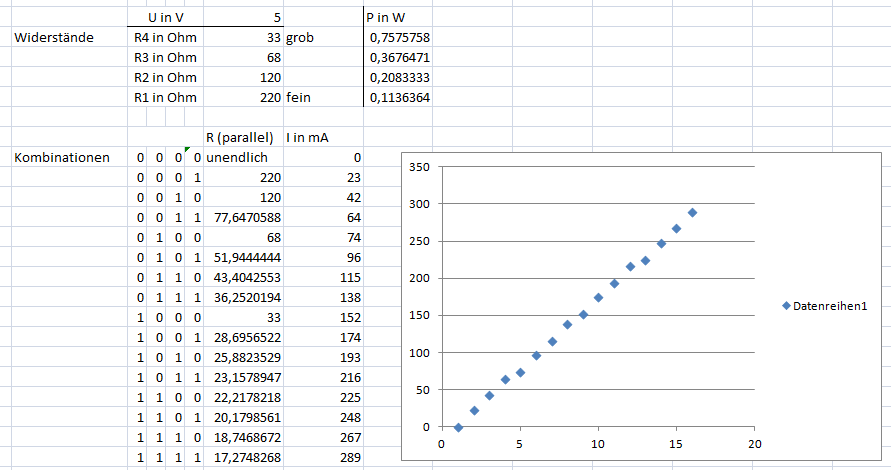Screen dimensions: 891x470
Task: Select the 'Datenreihen1' chart legend entry
Action: point(825,306)
